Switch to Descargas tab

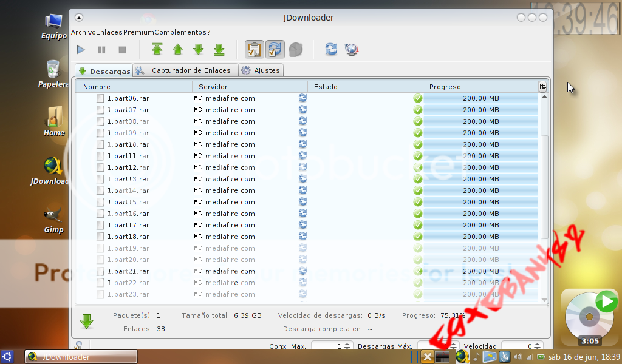(x=104, y=71)
